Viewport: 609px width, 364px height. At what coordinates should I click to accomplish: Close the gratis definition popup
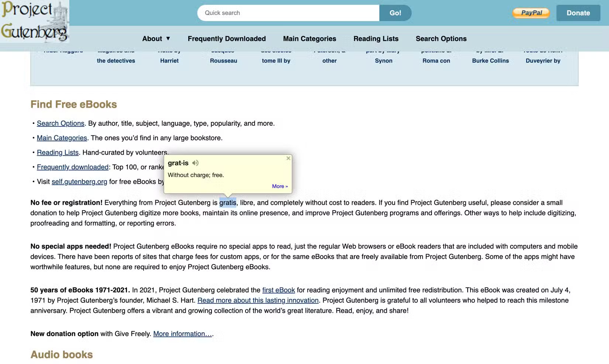point(288,158)
